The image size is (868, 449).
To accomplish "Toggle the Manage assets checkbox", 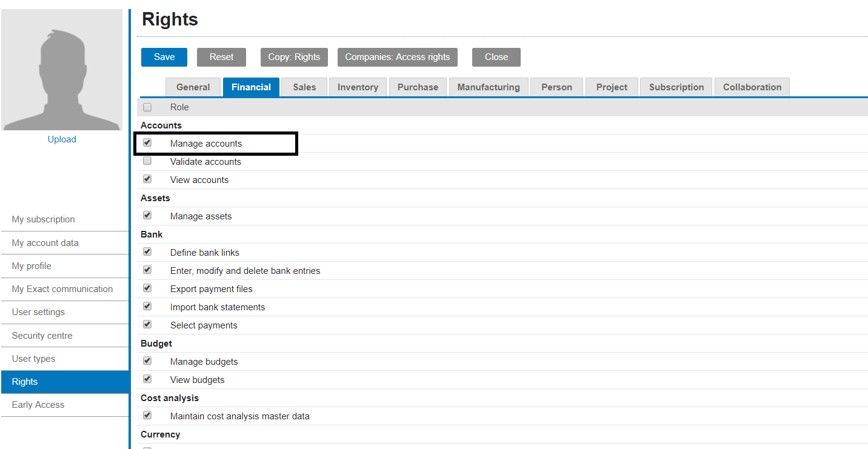I will tap(147, 215).
